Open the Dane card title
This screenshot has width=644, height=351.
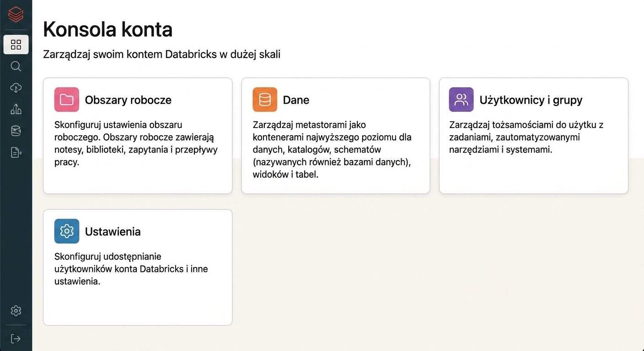(x=296, y=100)
